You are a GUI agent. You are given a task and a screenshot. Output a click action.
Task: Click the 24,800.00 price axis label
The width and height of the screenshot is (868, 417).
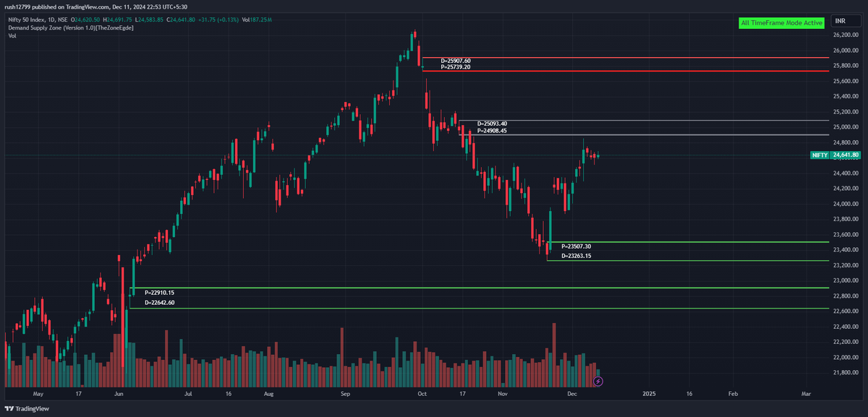845,142
